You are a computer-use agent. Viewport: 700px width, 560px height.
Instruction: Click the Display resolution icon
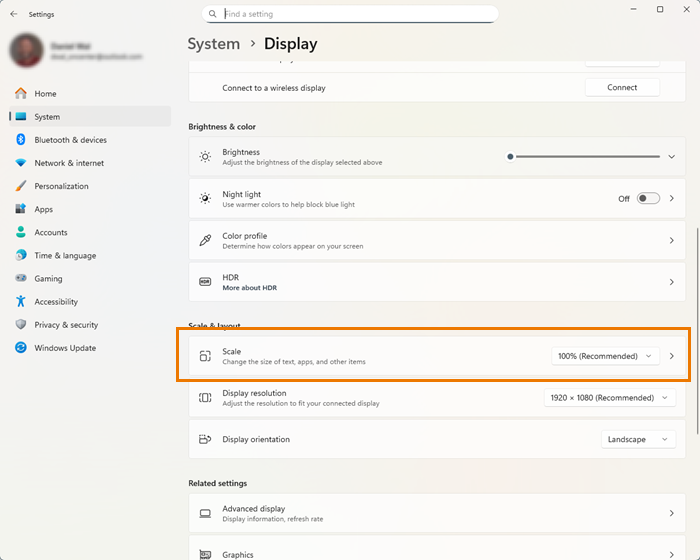pos(205,397)
